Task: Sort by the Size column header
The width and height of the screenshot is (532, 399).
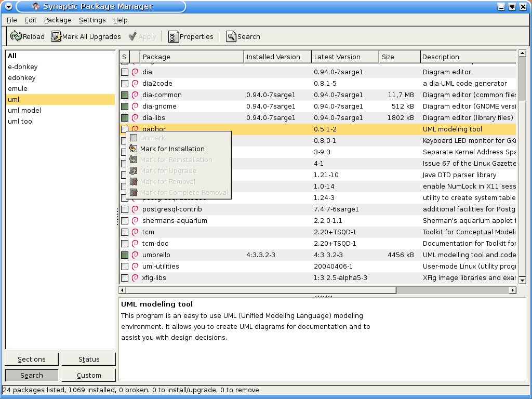Action: tap(400, 57)
